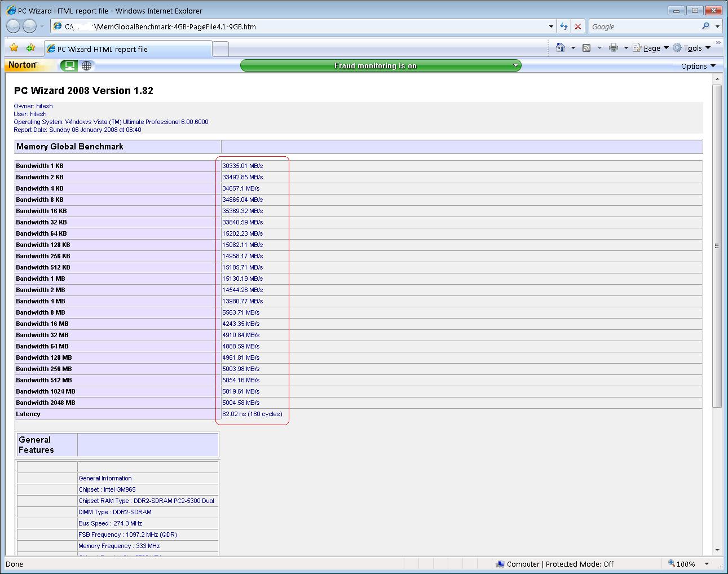This screenshot has height=574, width=728.
Task: Click the RSS feeds icon
Action: point(586,48)
